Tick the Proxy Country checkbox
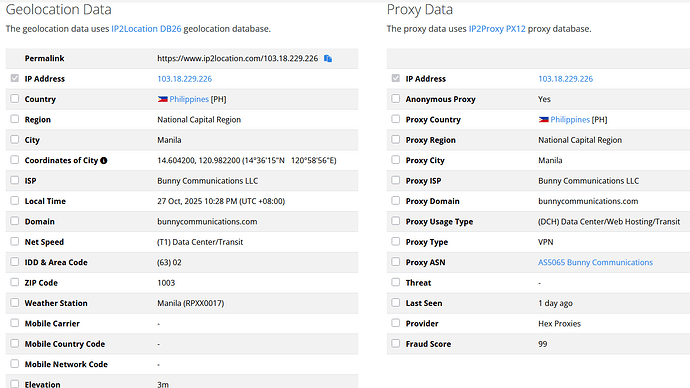The width and height of the screenshot is (690, 388). pos(396,119)
